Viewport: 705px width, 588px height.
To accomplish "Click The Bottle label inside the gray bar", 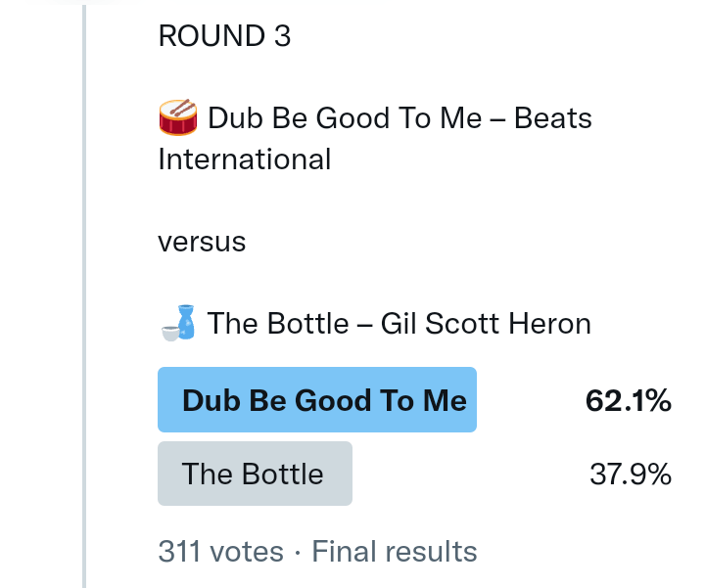I will pyautogui.click(x=253, y=475).
